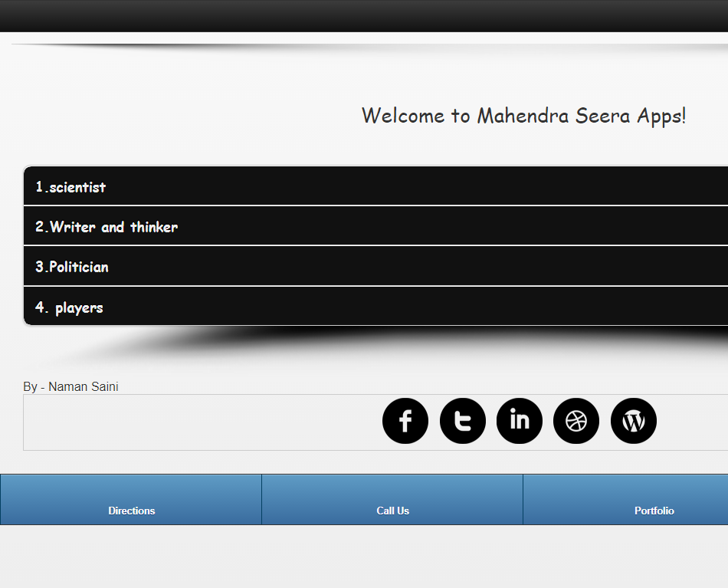Click the 'By - Naman Saini' text

click(x=71, y=386)
